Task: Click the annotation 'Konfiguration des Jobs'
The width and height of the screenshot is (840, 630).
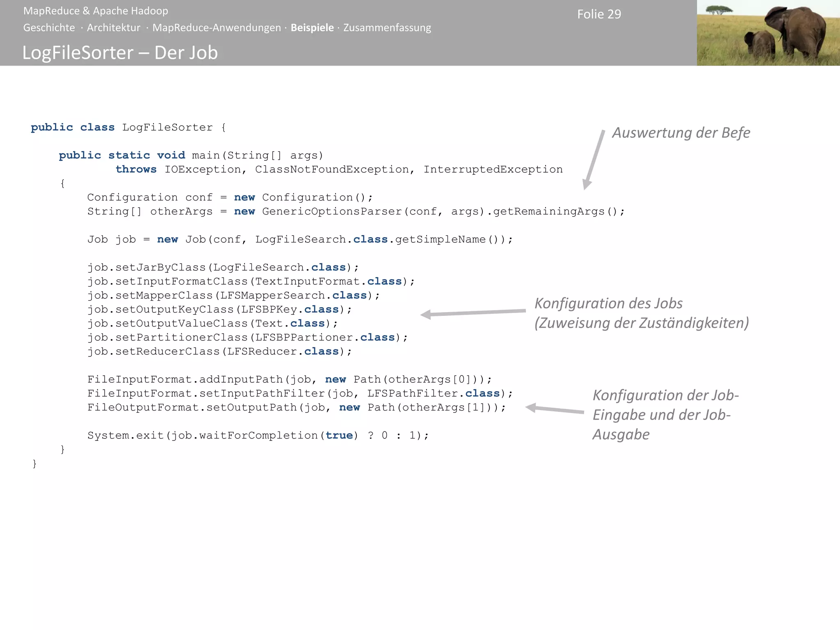Action: click(x=609, y=304)
